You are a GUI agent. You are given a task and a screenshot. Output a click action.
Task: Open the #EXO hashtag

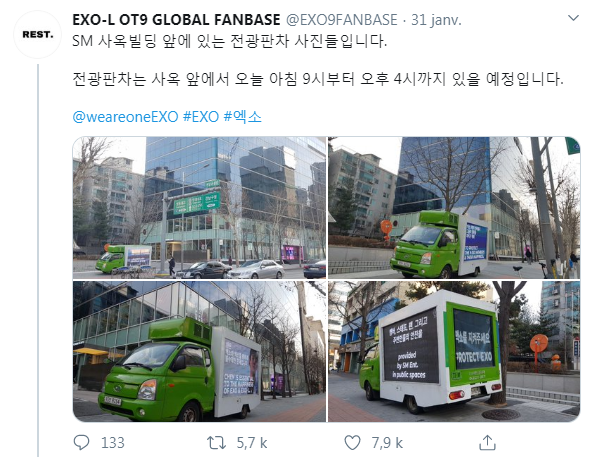(x=201, y=116)
